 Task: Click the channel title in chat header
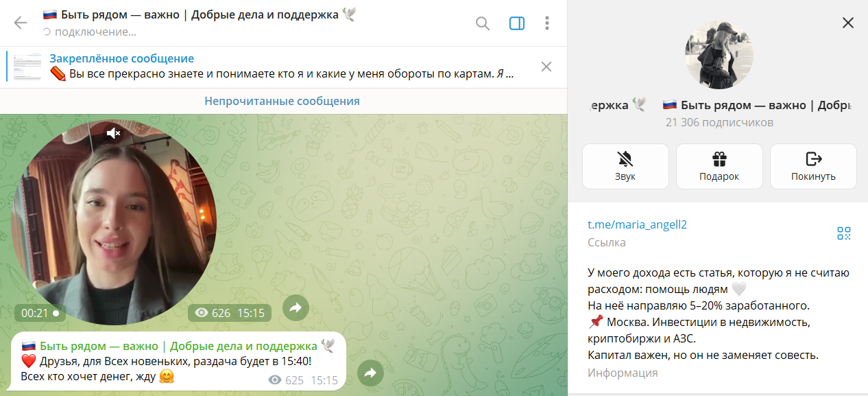pos(199,15)
